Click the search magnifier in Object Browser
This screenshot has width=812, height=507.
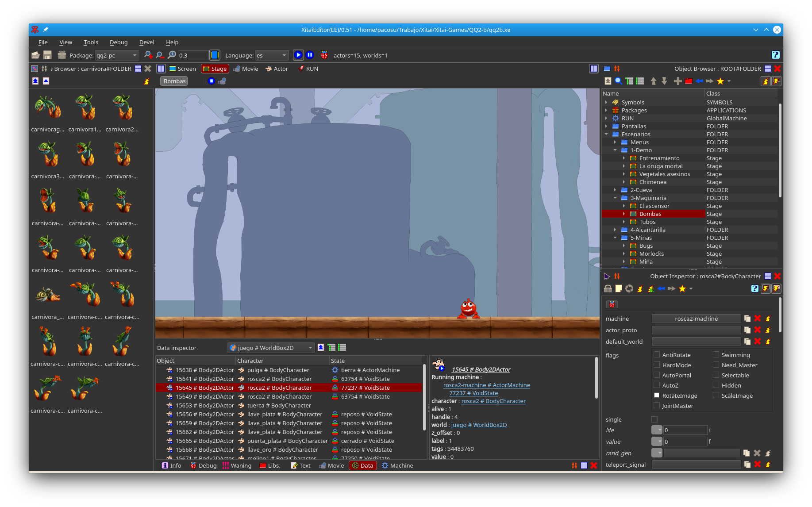point(619,81)
